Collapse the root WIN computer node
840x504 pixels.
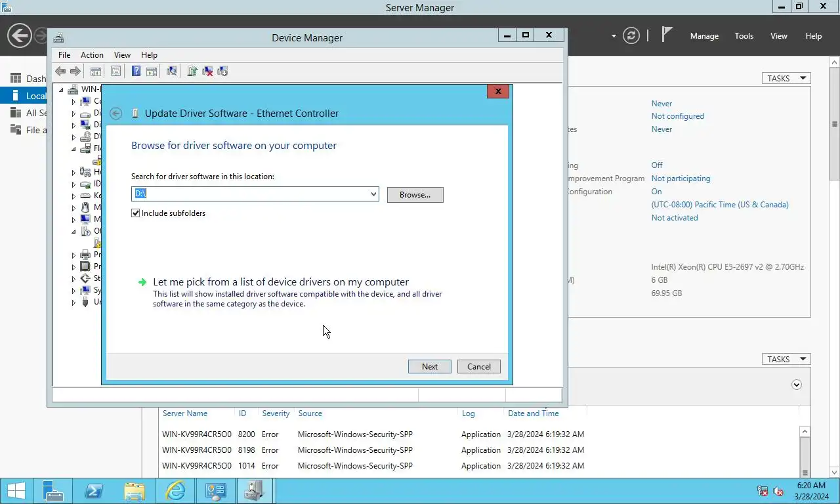click(x=62, y=89)
